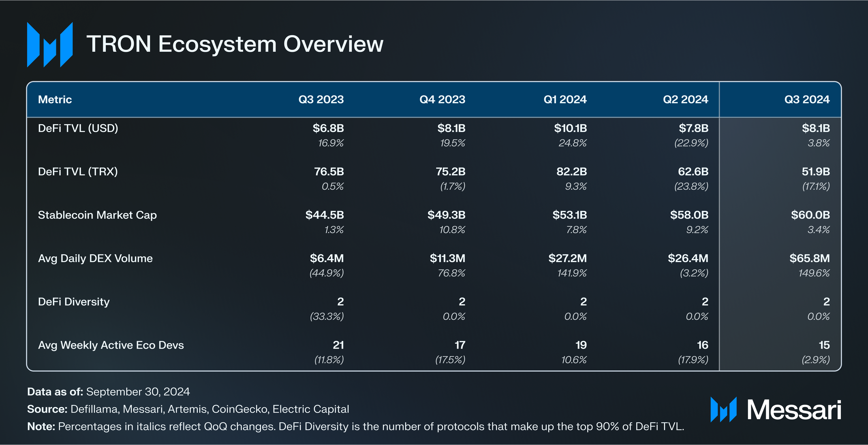Click the Avg Weekly Active Eco Devs label
Viewport: 868px width, 445px height.
coord(111,345)
